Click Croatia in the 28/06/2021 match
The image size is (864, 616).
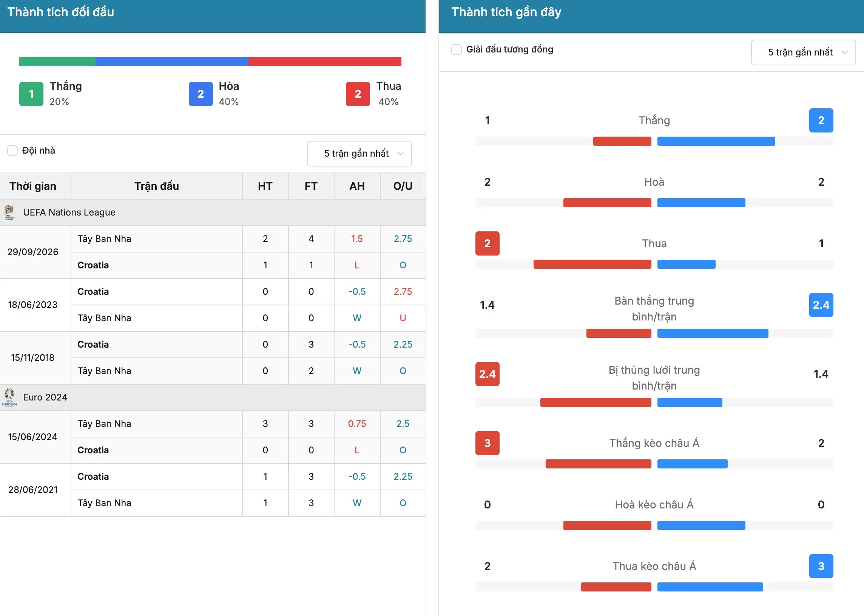(93, 476)
